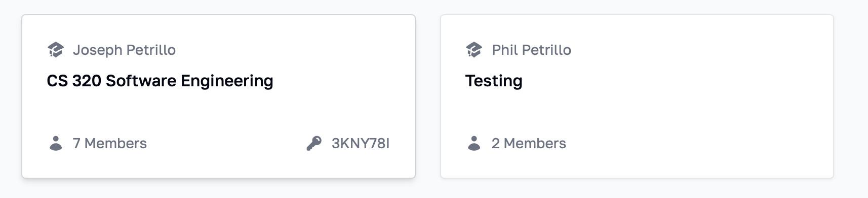Image resolution: width=868 pixels, height=198 pixels.
Task: Click instructor name Joseph Petrillo
Action: [x=124, y=50]
